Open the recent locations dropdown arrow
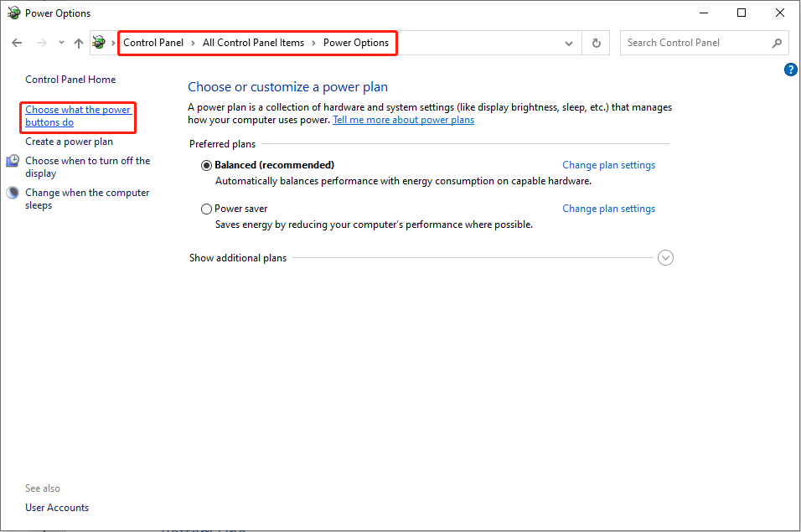The height and width of the screenshot is (532, 801). click(61, 43)
